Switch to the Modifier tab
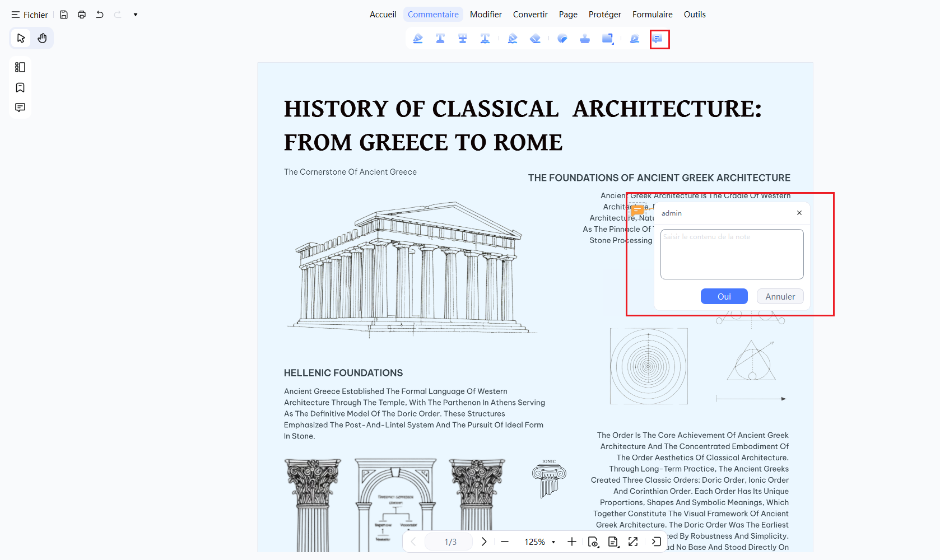Image resolution: width=940 pixels, height=560 pixels. (x=486, y=15)
